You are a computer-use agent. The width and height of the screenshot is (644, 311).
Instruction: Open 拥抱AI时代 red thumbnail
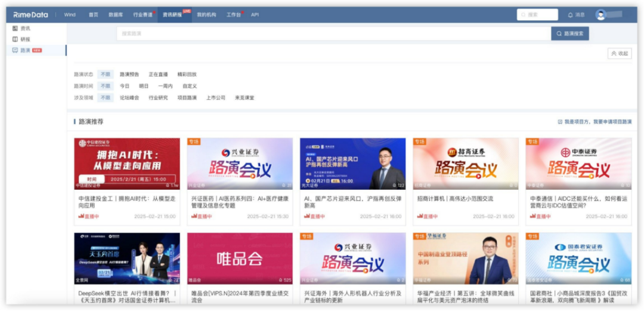click(127, 164)
